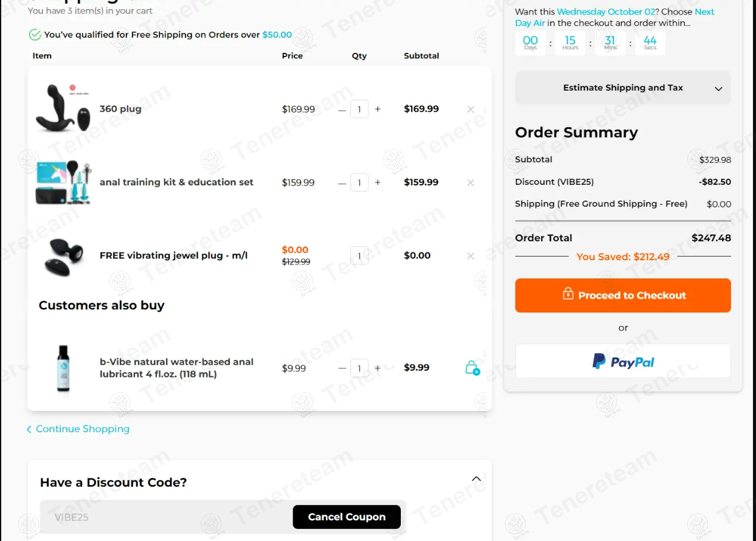Click the Continue Shopping back chevron
Viewport: 756px width, 541px height.
pos(29,430)
